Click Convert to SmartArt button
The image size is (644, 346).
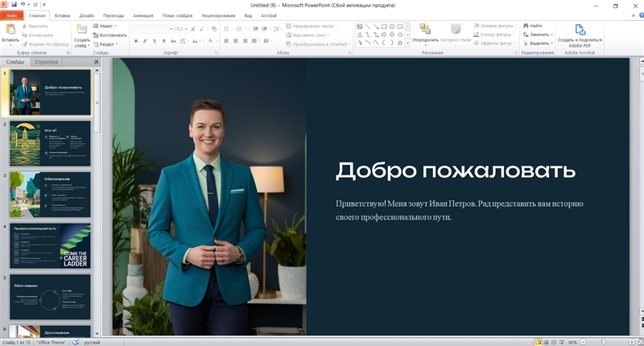pos(319,44)
